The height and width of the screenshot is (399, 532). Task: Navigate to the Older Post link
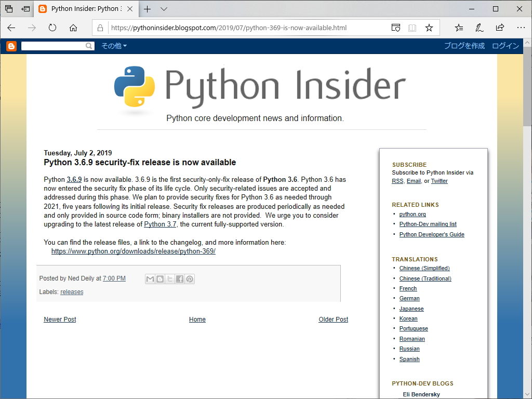(x=333, y=319)
